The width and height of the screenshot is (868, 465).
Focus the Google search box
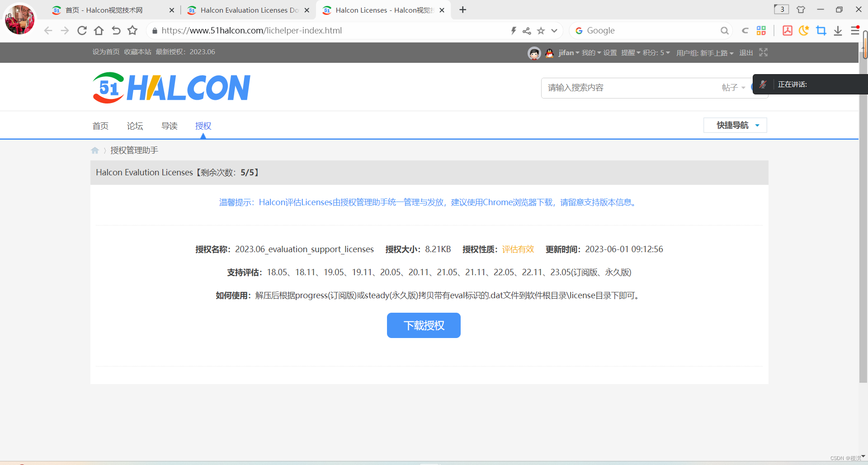651,31
